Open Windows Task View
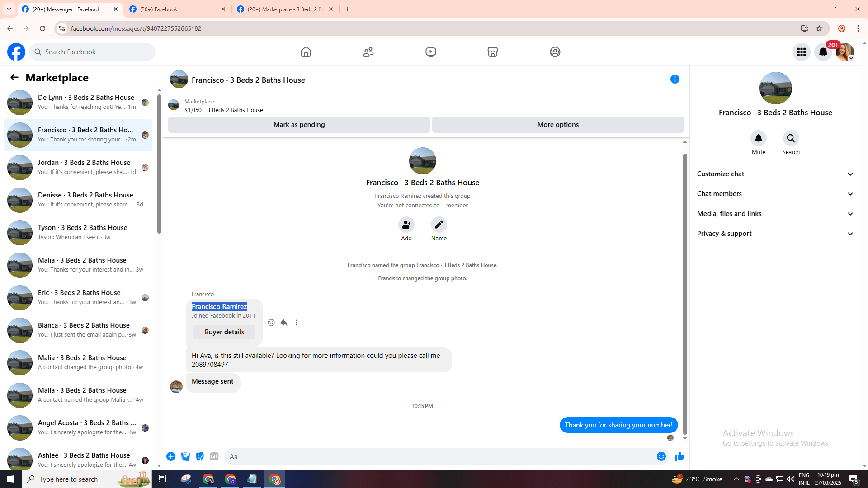Image resolution: width=868 pixels, height=488 pixels. click(162, 479)
